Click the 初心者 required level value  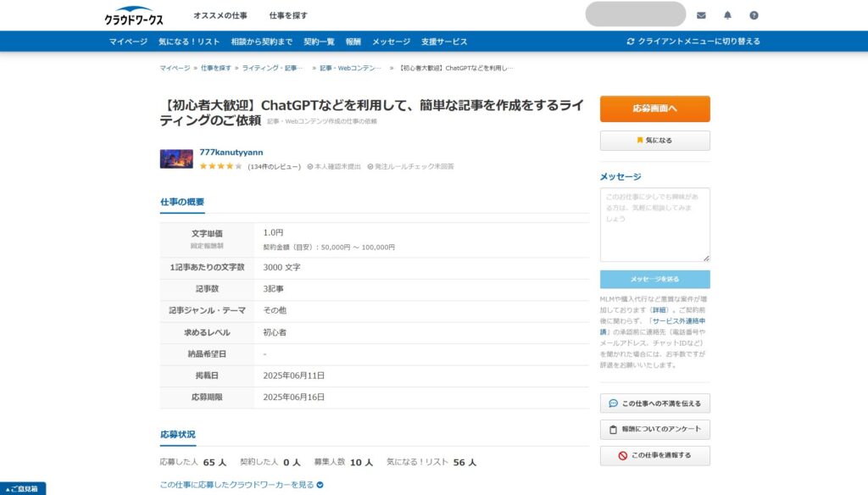click(275, 333)
